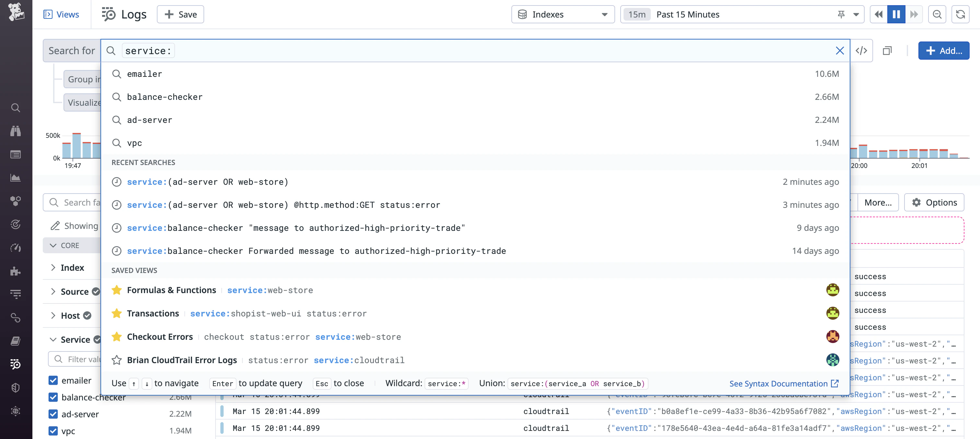Click the Search facets input field
The width and height of the screenshot is (980, 439).
[x=72, y=203]
